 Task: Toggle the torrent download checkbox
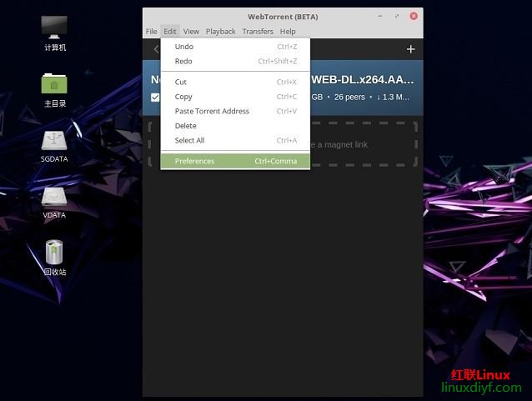pyautogui.click(x=155, y=98)
